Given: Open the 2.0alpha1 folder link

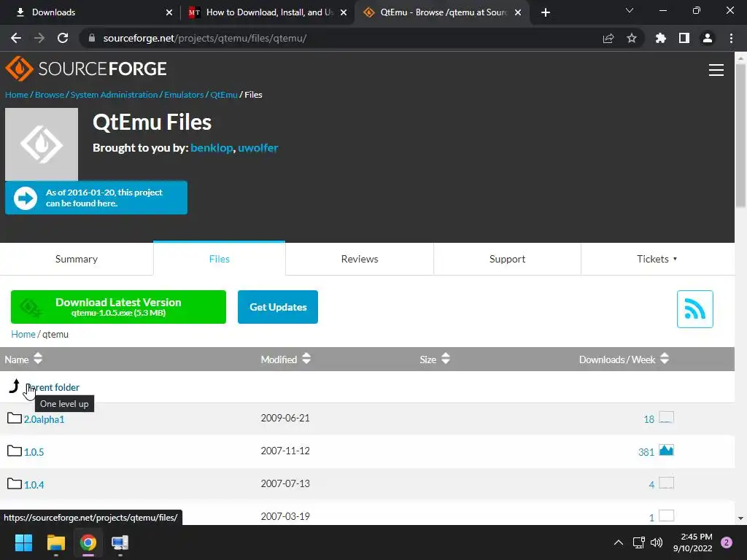Looking at the screenshot, I should tap(44, 419).
